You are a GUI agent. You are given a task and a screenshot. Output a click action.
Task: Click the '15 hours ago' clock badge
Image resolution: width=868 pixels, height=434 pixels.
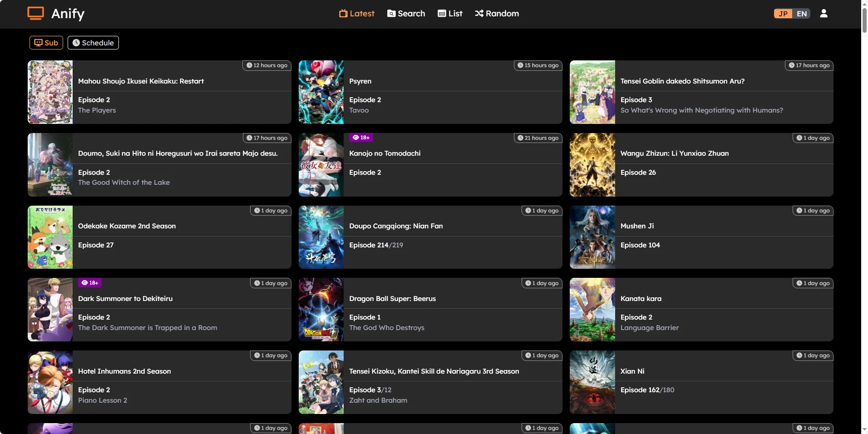[538, 65]
